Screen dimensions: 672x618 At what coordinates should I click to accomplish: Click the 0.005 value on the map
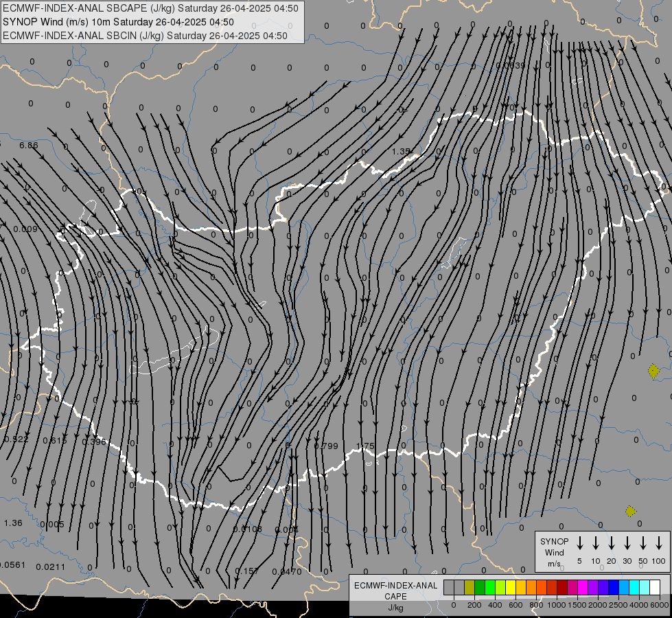point(52,524)
